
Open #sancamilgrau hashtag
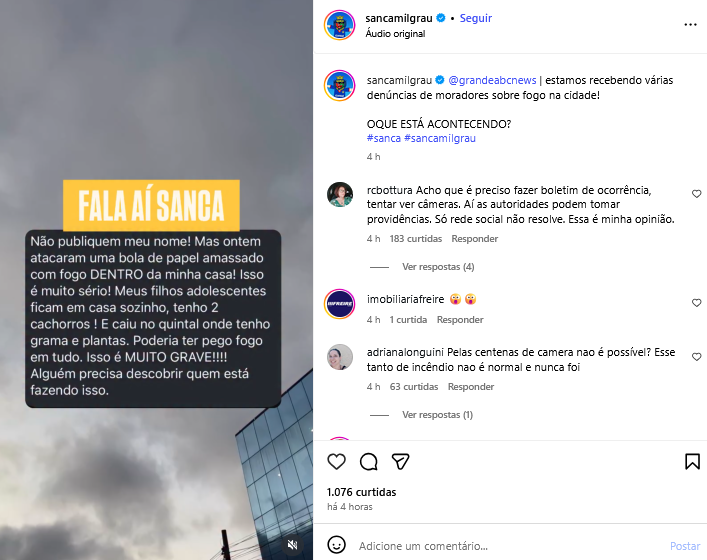tap(440, 138)
